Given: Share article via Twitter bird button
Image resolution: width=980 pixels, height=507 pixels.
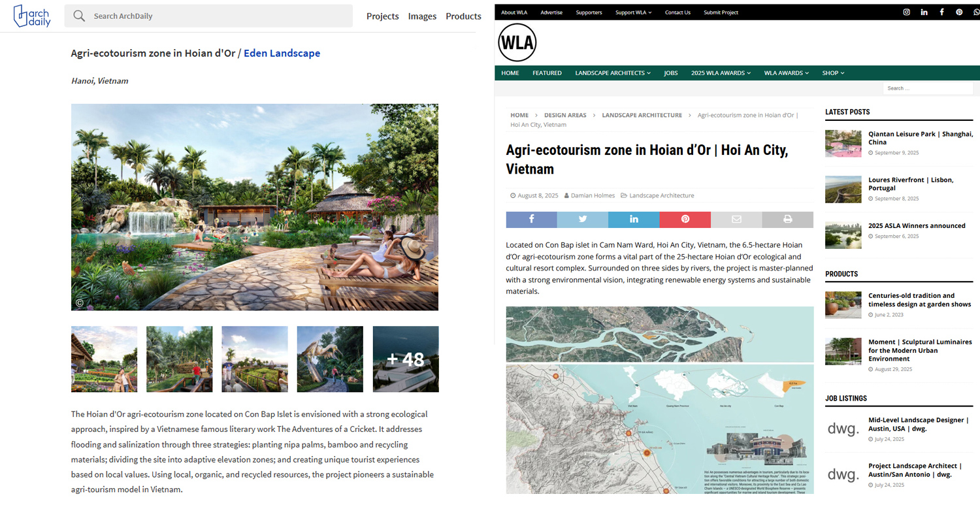Looking at the screenshot, I should [x=583, y=220].
